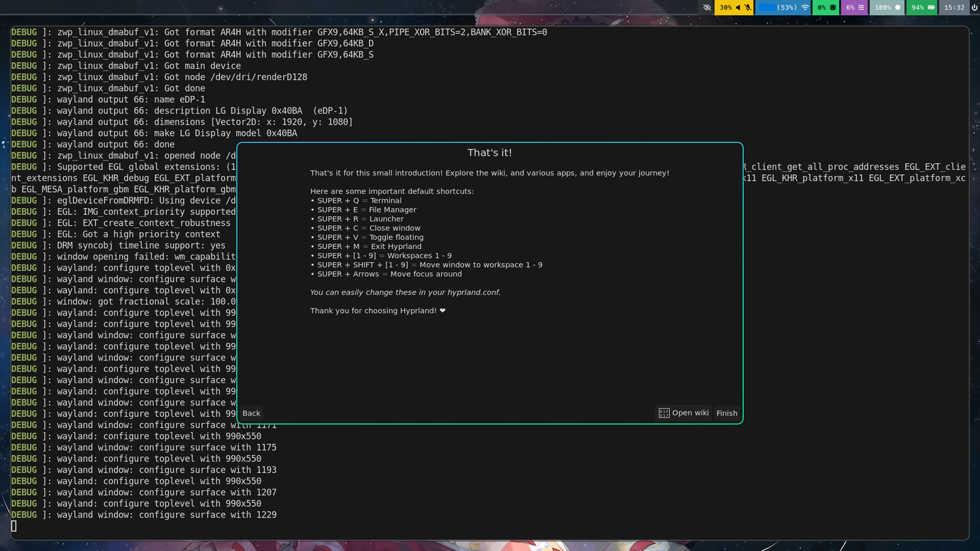Toggle the idle inhibitor crossed-eye icon
The height and width of the screenshot is (551, 980).
(x=707, y=7)
